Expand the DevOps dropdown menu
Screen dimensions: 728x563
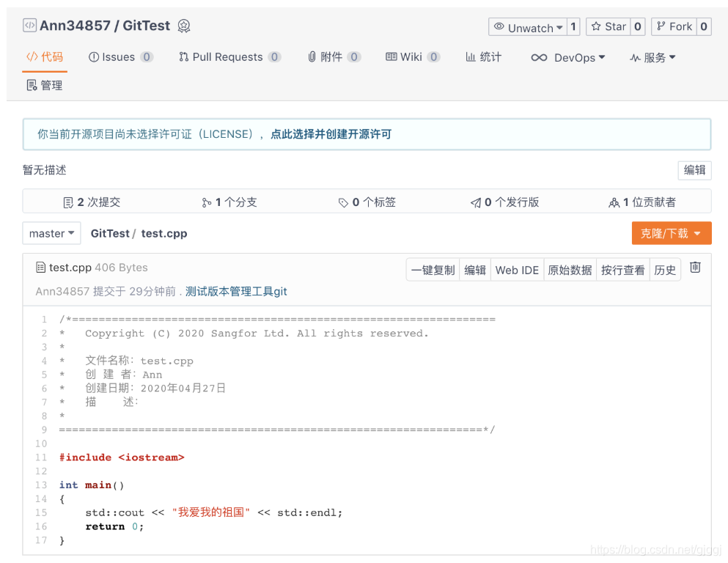coord(568,58)
